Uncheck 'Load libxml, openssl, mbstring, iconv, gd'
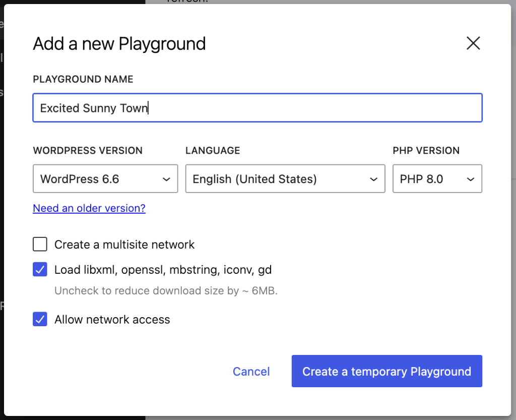This screenshot has width=516, height=420. 40,269
